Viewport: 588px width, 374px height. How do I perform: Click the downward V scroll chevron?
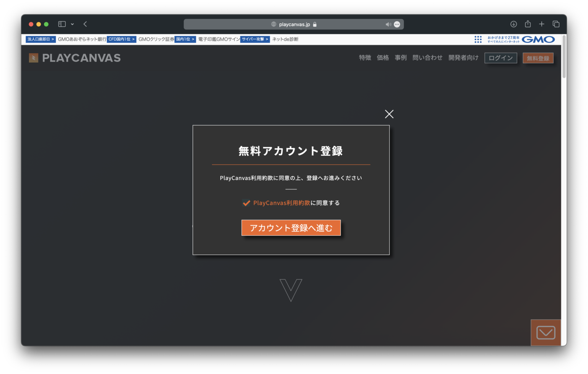tap(291, 290)
